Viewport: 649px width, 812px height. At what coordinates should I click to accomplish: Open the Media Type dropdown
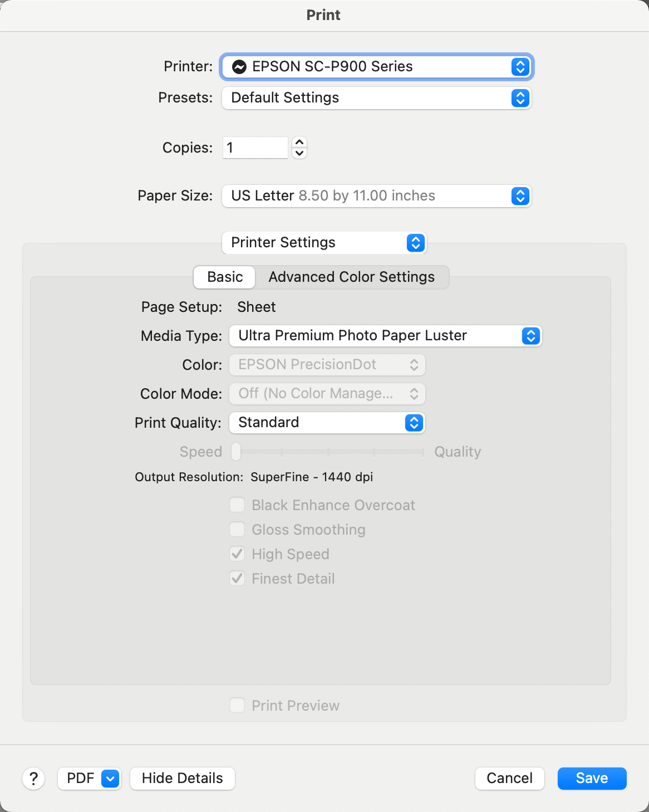pyautogui.click(x=385, y=336)
